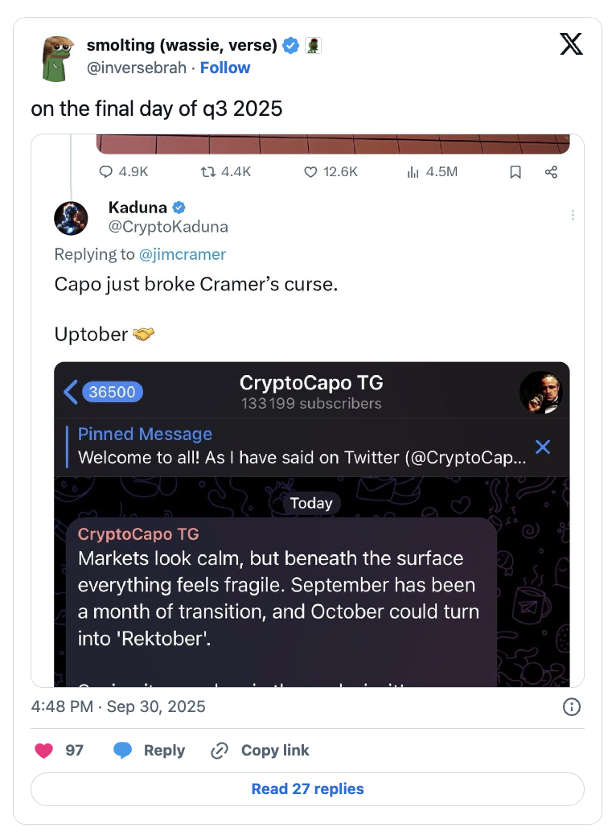Click the 4.9K comments bubble icon
This screenshot has height=840, width=616.
(x=106, y=172)
